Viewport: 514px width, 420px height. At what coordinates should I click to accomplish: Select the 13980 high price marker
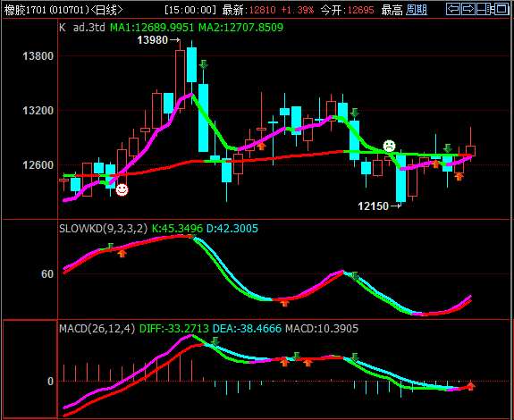158,40
